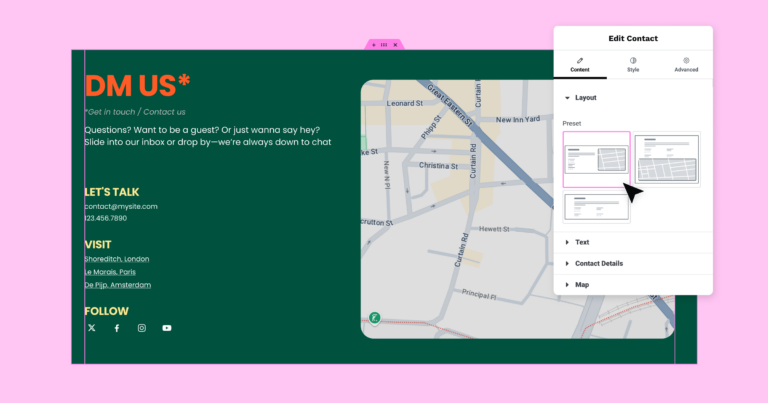Expand the Map section
The height and width of the screenshot is (403, 768).
tap(581, 285)
